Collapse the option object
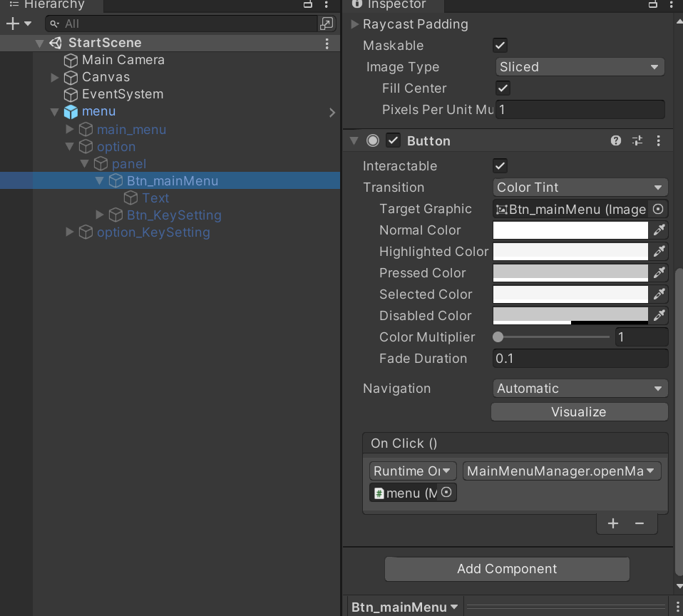The image size is (683, 616). click(x=69, y=146)
